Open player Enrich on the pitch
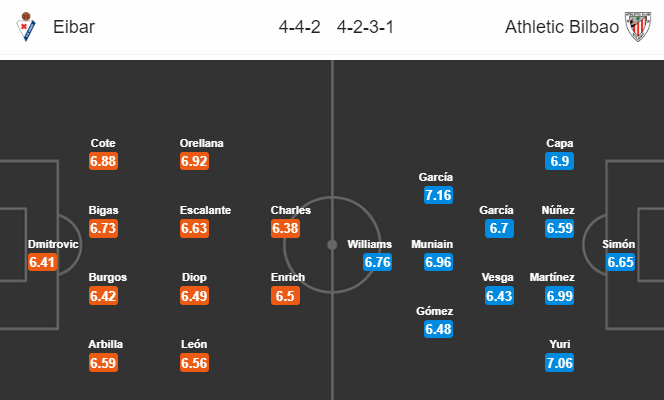Image resolution: width=664 pixels, height=400 pixels. point(288,277)
